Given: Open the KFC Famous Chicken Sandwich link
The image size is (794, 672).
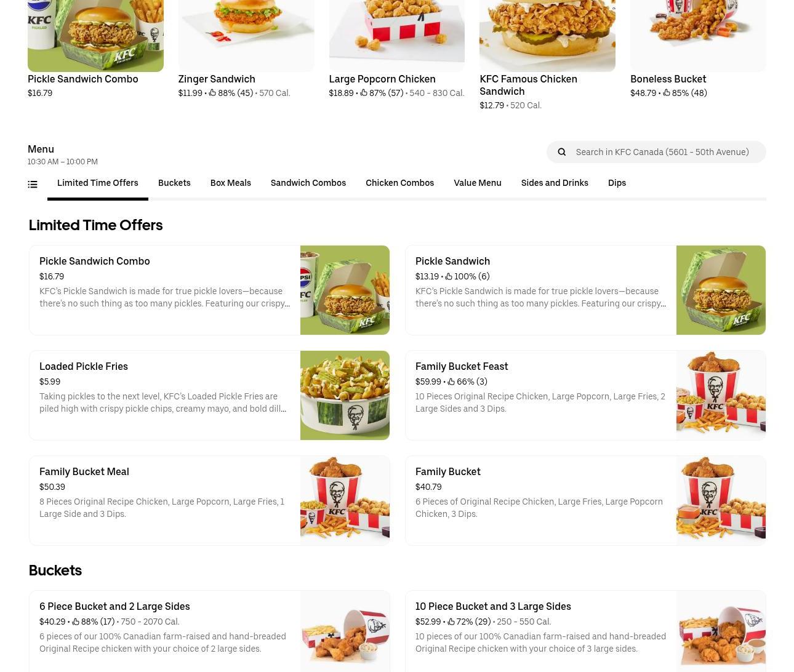Looking at the screenshot, I should (x=528, y=85).
